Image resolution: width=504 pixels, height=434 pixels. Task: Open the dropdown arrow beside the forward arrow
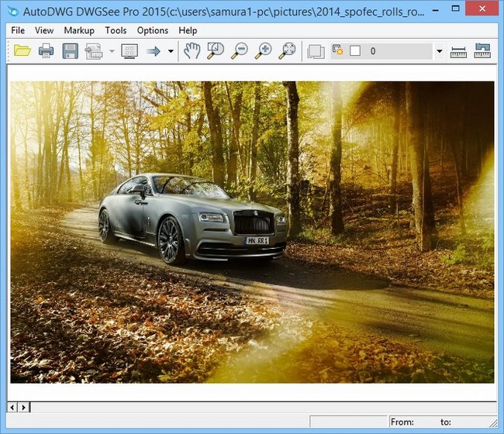171,52
